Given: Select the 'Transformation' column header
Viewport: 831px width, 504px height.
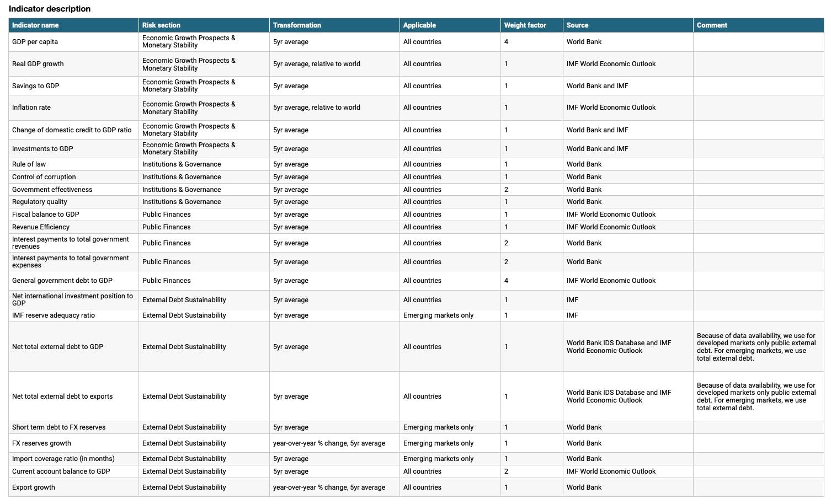Looking at the screenshot, I should pos(334,25).
